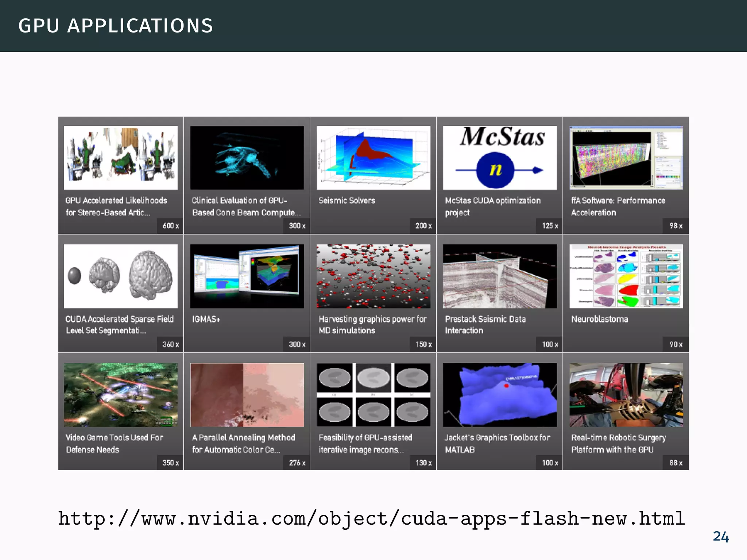
Task: Open the Robotic Surgery photo thumbnail
Action: [x=626, y=395]
